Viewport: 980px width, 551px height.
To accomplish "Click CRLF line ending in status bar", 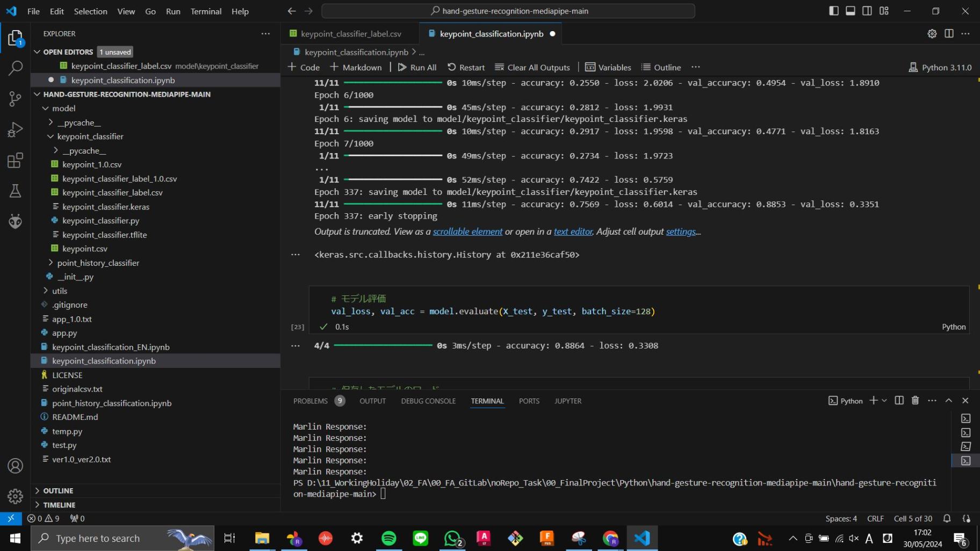I will point(875,518).
